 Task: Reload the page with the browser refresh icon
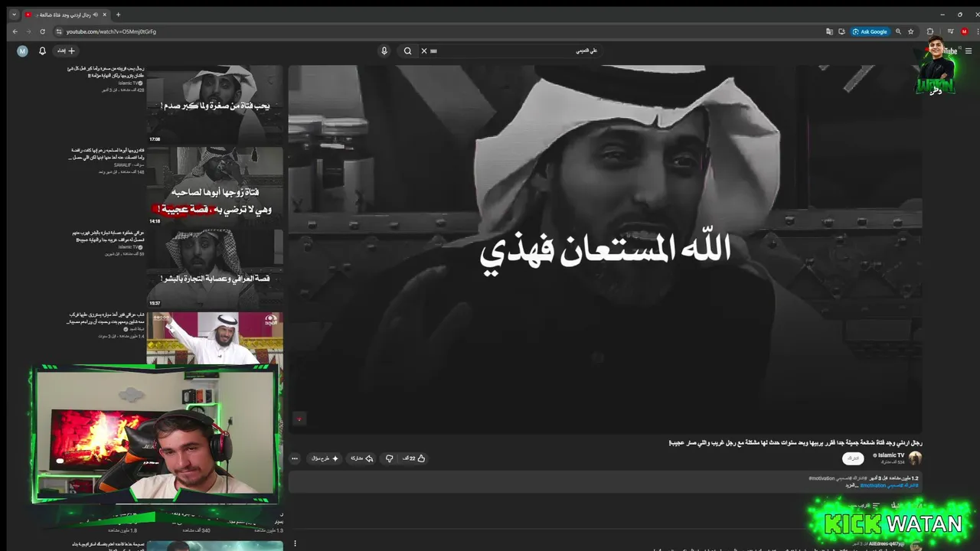coord(41,31)
